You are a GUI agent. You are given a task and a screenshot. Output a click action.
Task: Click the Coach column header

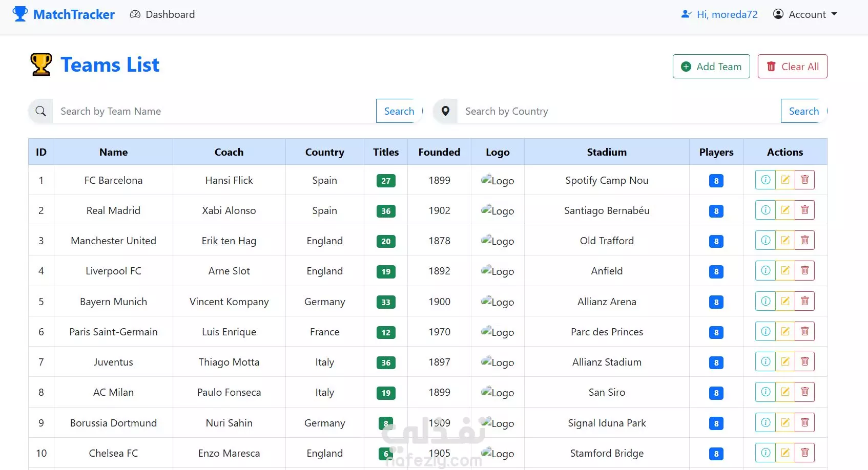pyautogui.click(x=229, y=152)
